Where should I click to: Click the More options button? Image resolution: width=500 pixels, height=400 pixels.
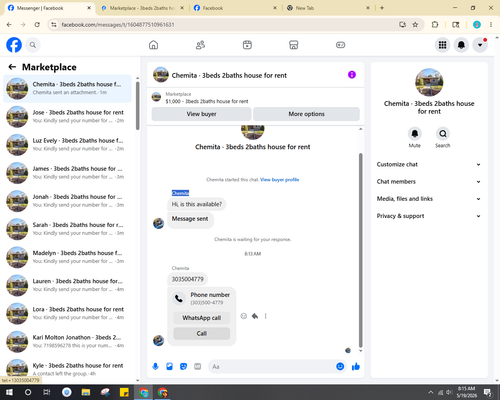coord(306,114)
